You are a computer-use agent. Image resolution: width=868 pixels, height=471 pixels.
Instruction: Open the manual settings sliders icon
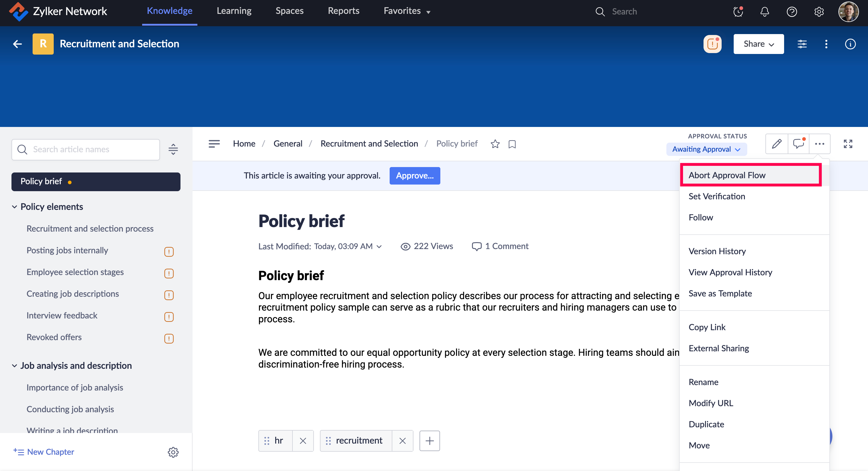point(802,44)
